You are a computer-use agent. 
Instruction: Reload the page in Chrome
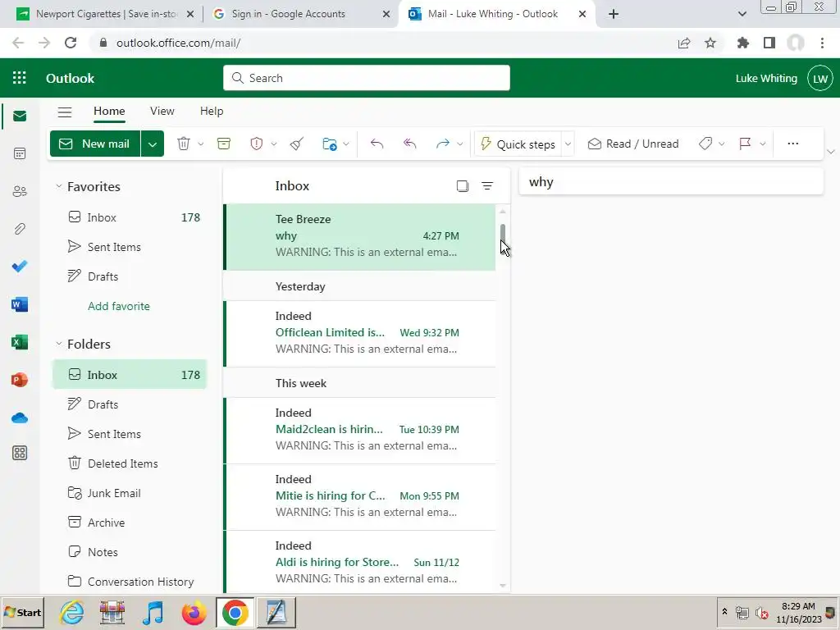(x=71, y=43)
